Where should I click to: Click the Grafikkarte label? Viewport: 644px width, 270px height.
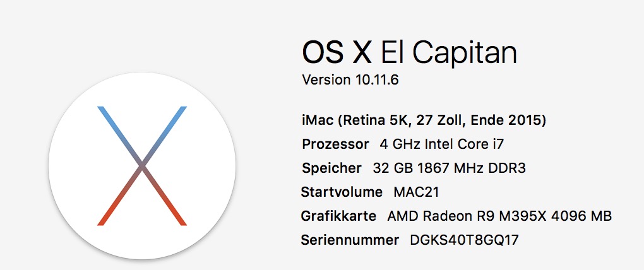coord(339,216)
